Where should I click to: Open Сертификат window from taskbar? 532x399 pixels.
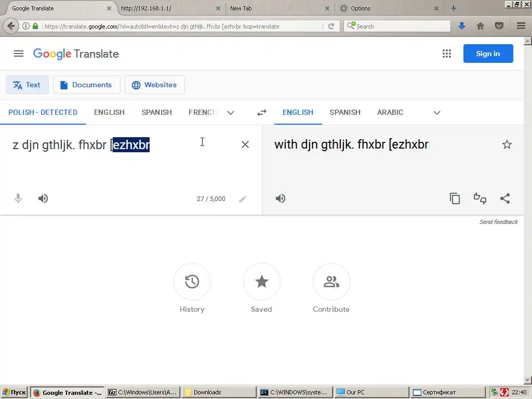448,392
